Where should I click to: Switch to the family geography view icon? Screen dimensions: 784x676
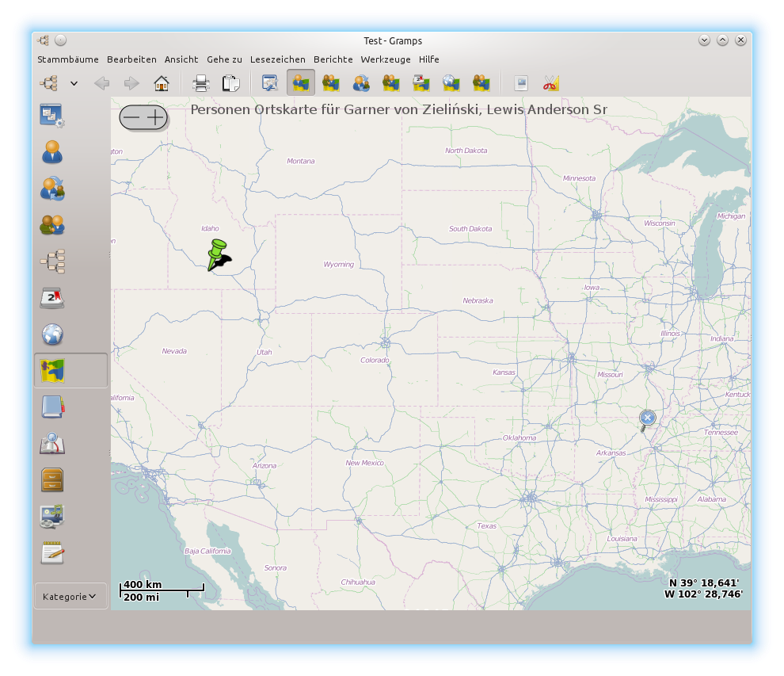tap(330, 83)
